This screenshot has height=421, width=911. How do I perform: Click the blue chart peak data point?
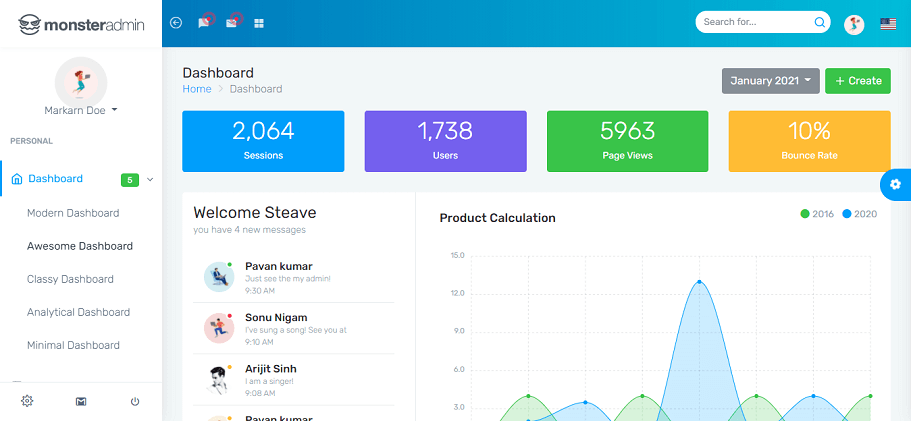tap(699, 282)
